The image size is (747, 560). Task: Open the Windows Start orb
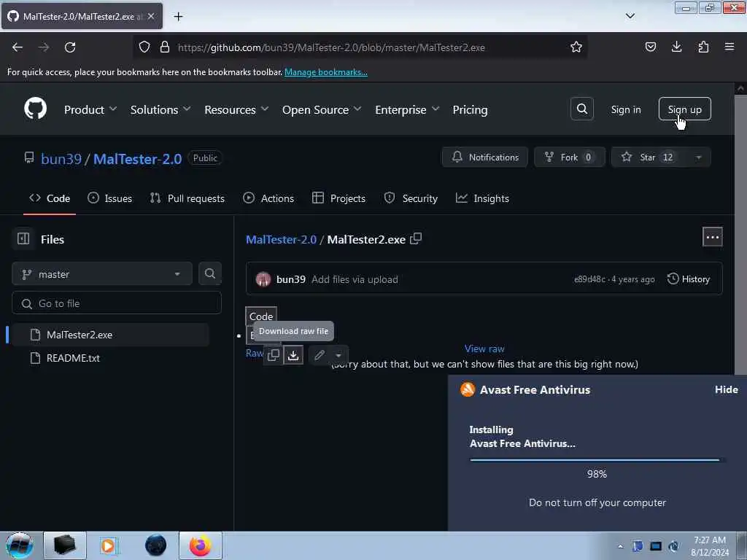(19, 545)
